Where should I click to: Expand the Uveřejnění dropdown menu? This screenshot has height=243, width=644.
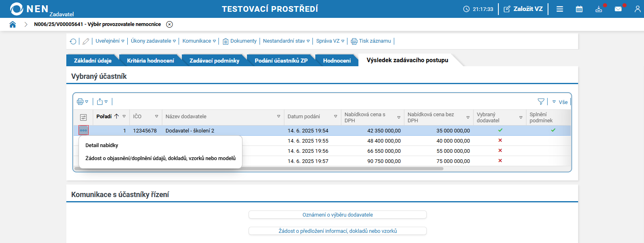point(110,41)
